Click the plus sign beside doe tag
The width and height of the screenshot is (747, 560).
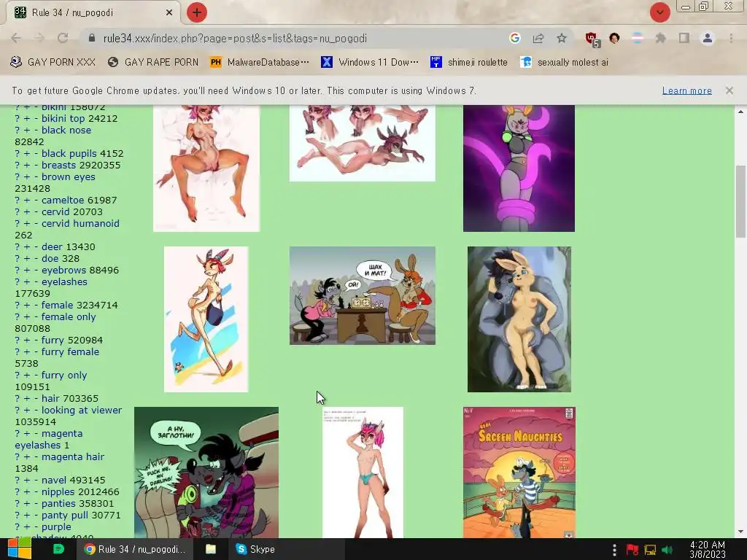coord(27,259)
